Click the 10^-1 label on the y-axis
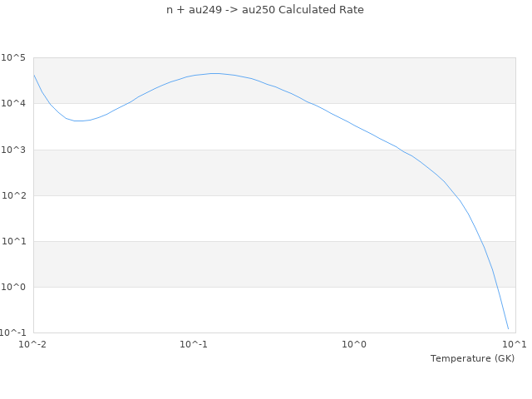This screenshot has width=532, height=399. (14, 333)
